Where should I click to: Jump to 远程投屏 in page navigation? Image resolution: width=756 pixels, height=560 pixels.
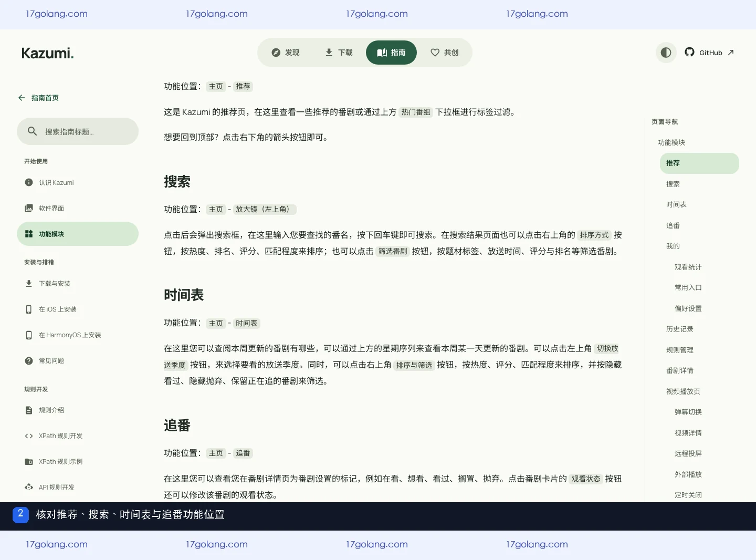(x=688, y=453)
